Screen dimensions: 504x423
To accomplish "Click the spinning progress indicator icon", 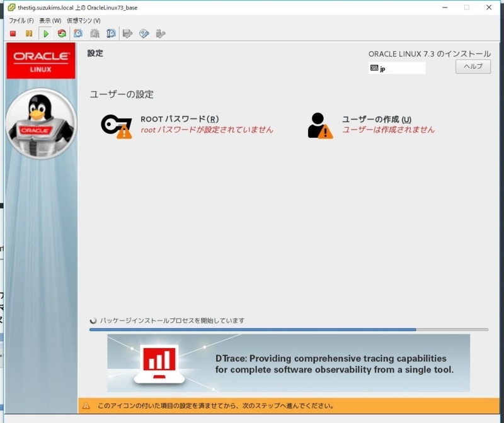I will click(93, 320).
